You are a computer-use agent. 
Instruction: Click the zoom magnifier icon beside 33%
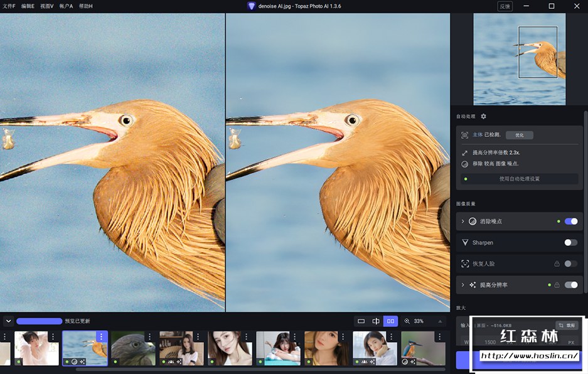tap(407, 321)
